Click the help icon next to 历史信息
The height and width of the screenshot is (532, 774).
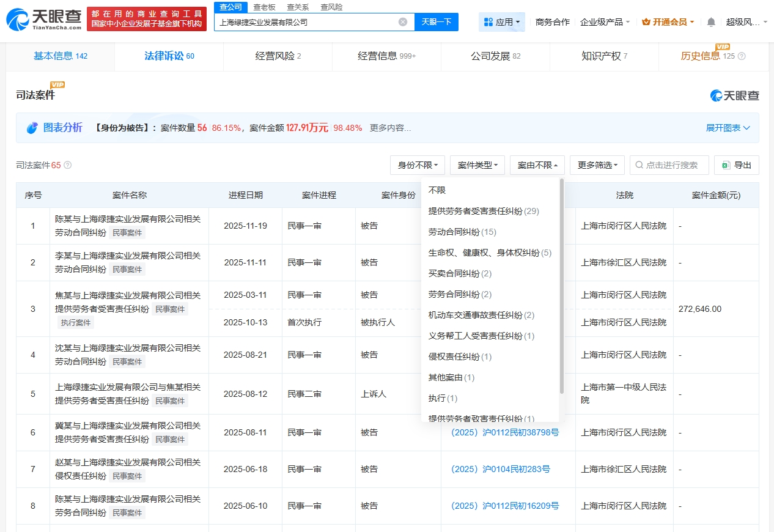coord(742,56)
